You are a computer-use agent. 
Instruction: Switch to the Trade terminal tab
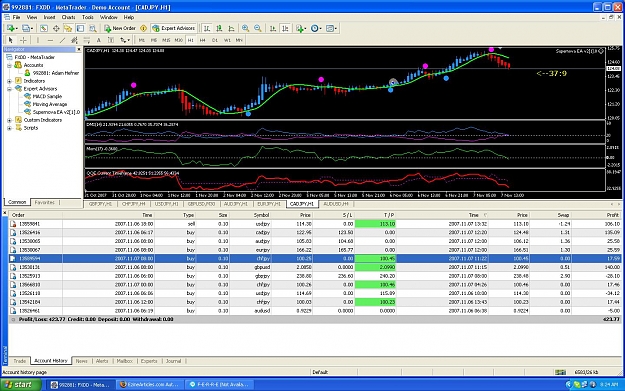(x=20, y=361)
